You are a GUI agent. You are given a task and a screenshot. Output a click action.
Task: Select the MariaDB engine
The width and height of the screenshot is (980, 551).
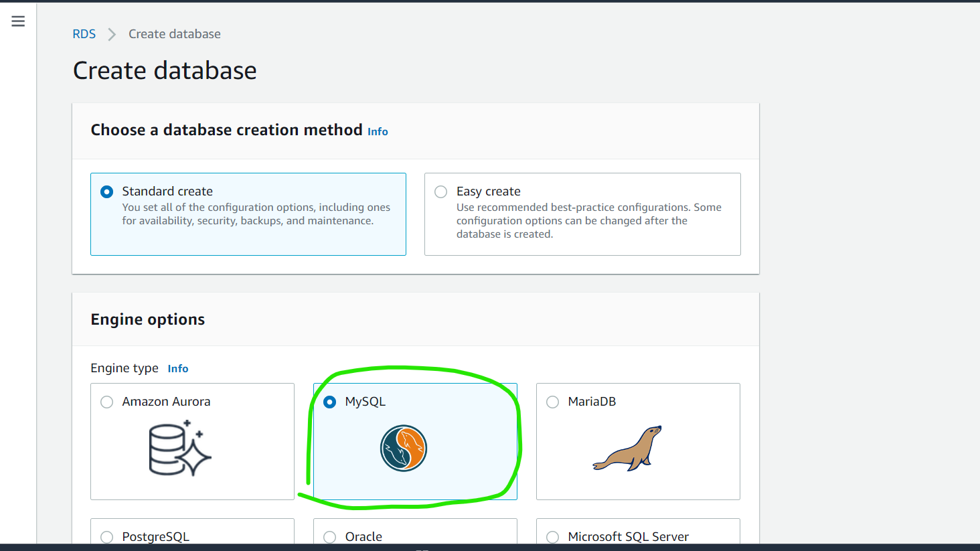click(552, 402)
